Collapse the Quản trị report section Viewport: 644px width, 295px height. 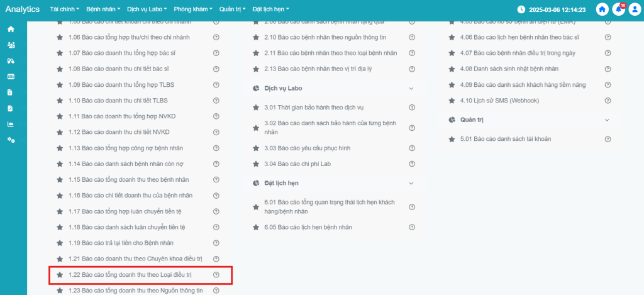(607, 120)
